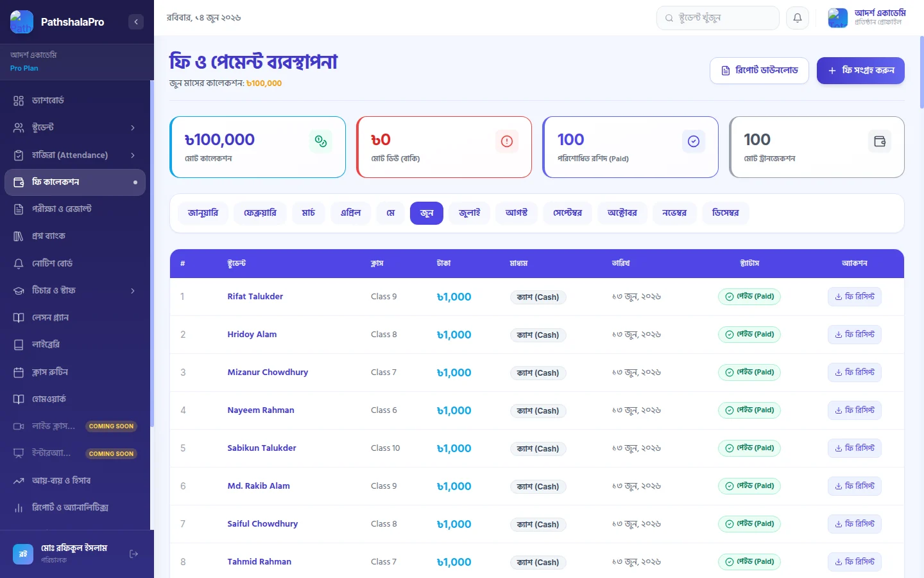924x578 pixels.
Task: Download ফি রিসিপ্ট for Md. Rakib Alam
Action: click(x=855, y=486)
